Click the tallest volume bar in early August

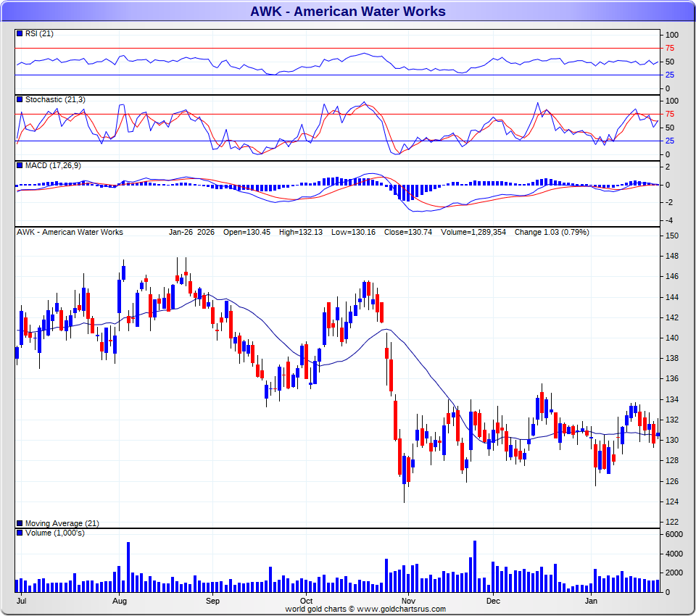click(x=128, y=567)
